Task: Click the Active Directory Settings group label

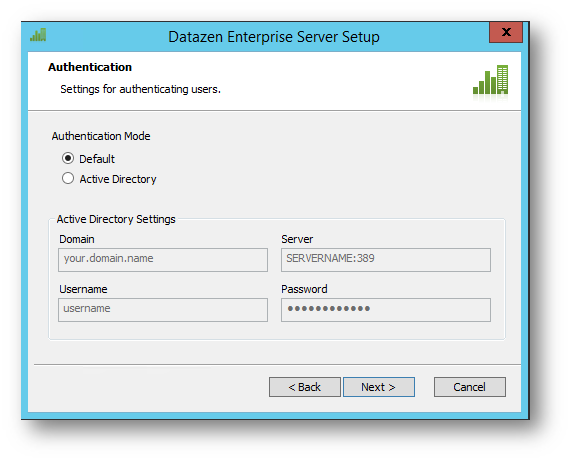Action: (x=116, y=219)
